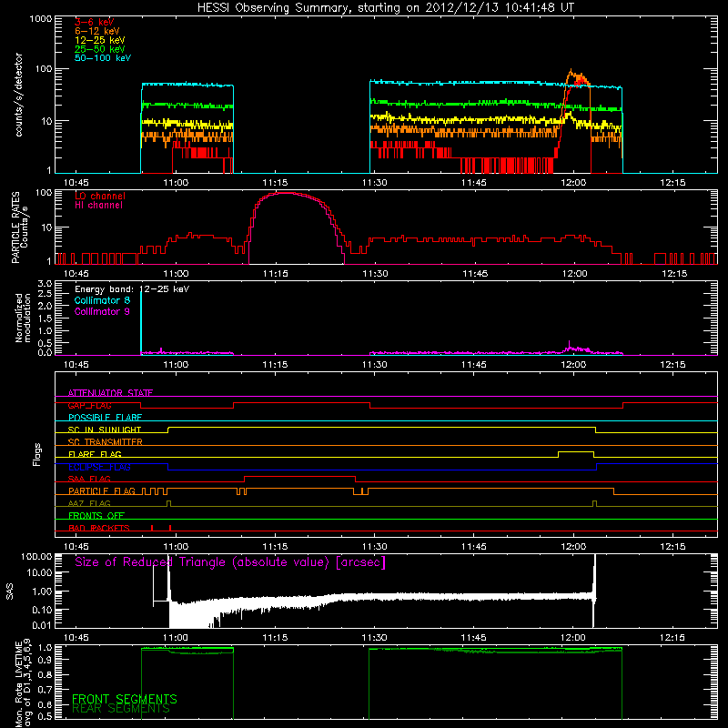Select the 6-12 keV legend label
The height and width of the screenshot is (728, 728).
coord(97,31)
